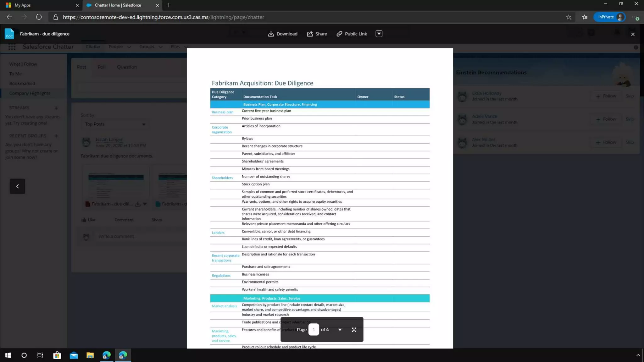Open a new browser tab
The height and width of the screenshot is (362, 644).
[168, 5]
